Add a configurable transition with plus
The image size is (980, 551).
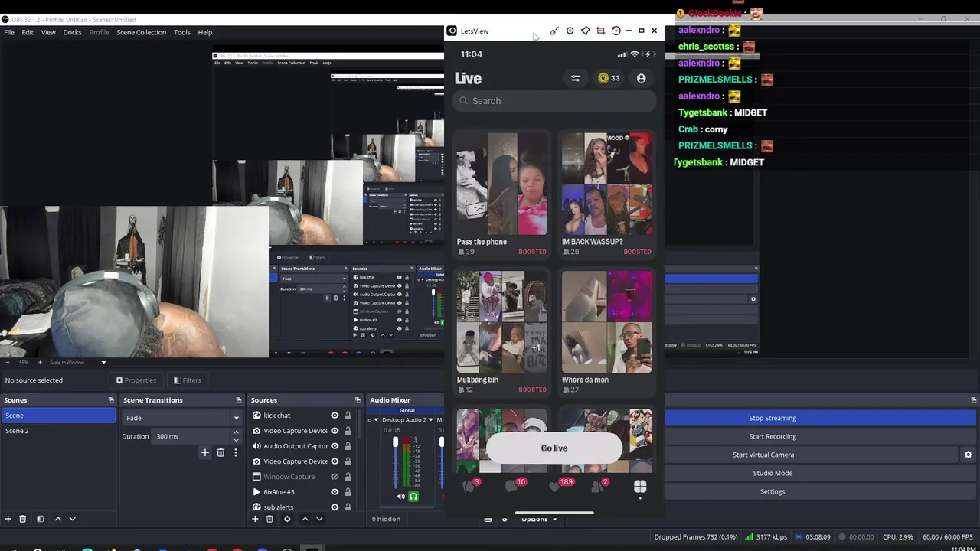point(205,453)
